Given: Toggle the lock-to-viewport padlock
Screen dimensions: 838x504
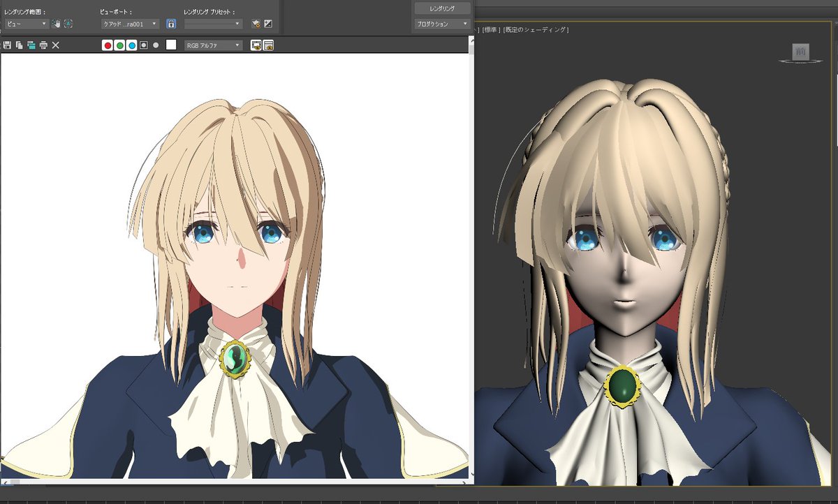Looking at the screenshot, I should pyautogui.click(x=171, y=24).
